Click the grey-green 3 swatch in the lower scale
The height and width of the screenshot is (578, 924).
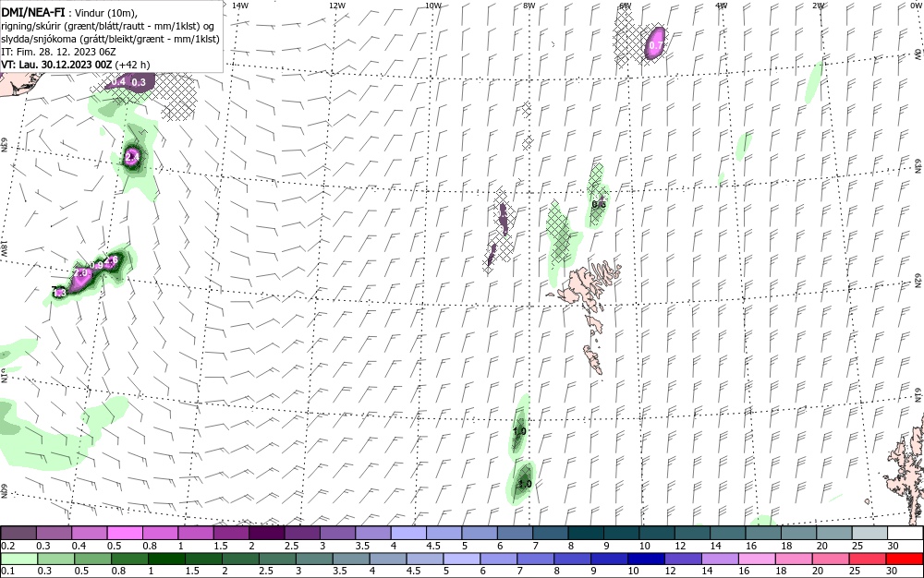click(314, 558)
